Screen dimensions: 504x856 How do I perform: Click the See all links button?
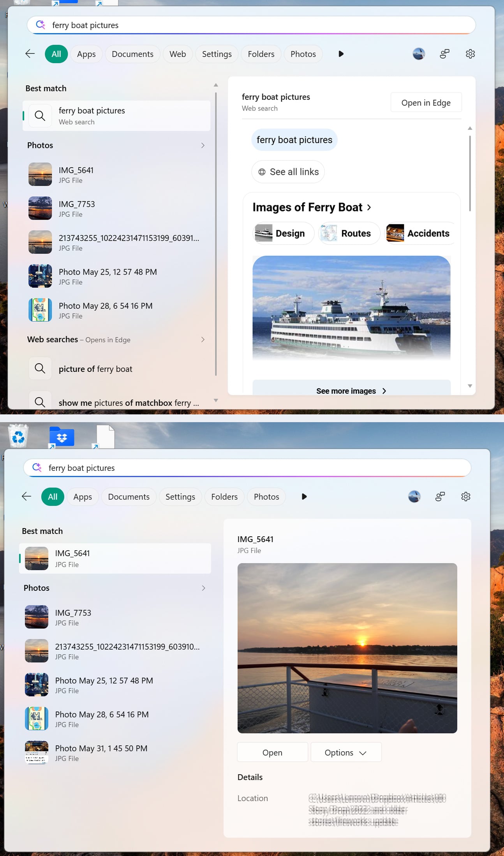coord(288,172)
